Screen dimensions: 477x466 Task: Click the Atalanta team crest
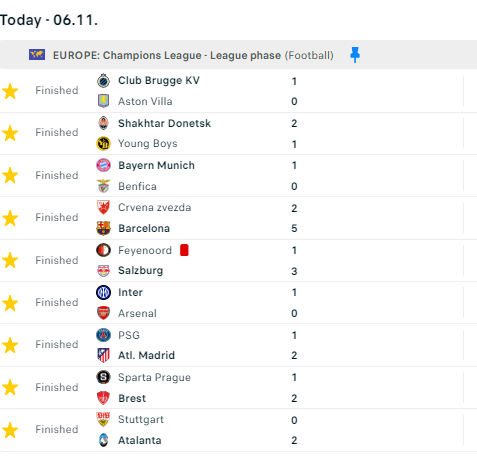(103, 440)
